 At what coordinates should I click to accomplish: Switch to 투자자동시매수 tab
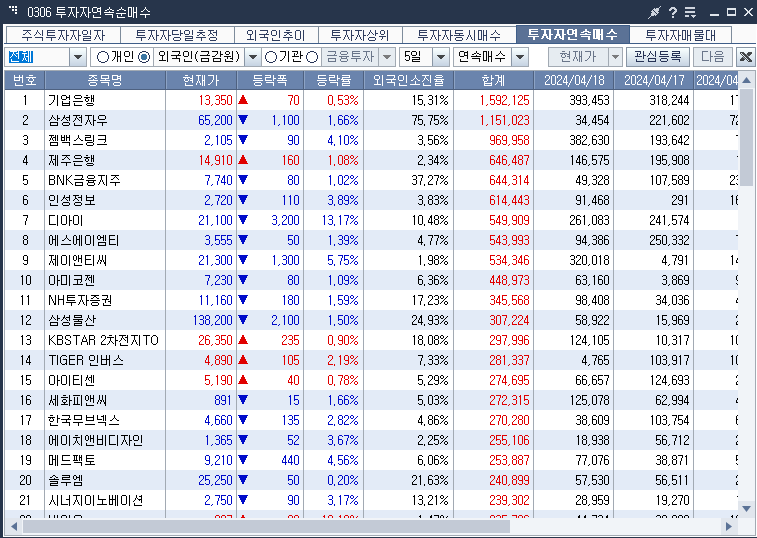459,35
